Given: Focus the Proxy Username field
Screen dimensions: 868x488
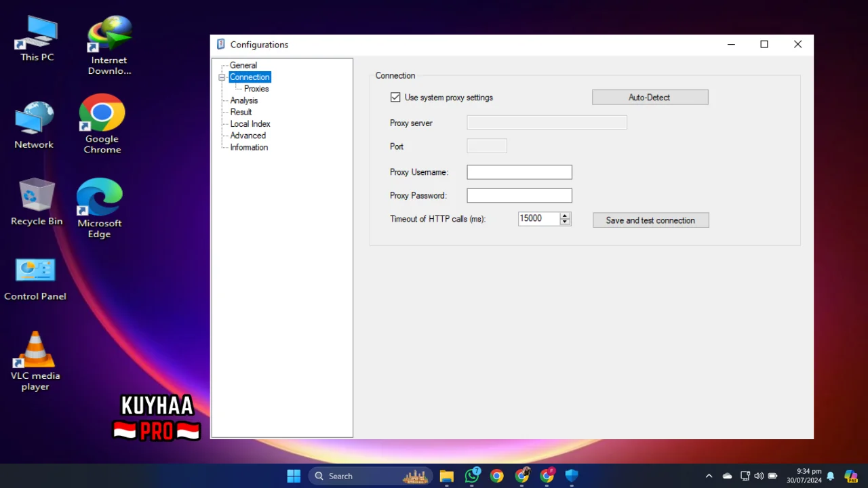Looking at the screenshot, I should tap(519, 172).
